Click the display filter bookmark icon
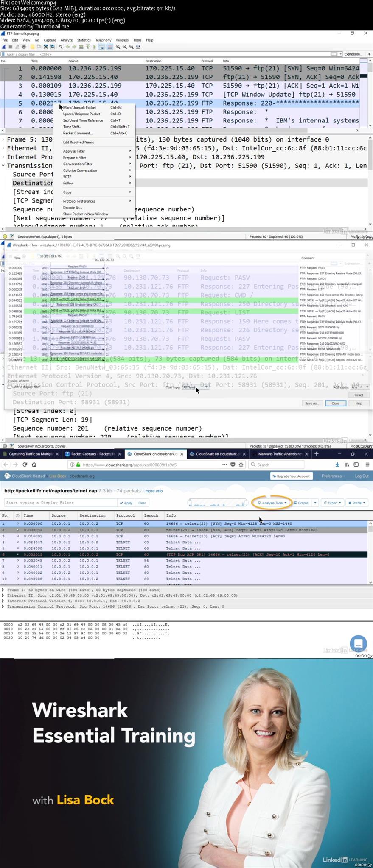This screenshot has height=868, width=373. coord(3,54)
